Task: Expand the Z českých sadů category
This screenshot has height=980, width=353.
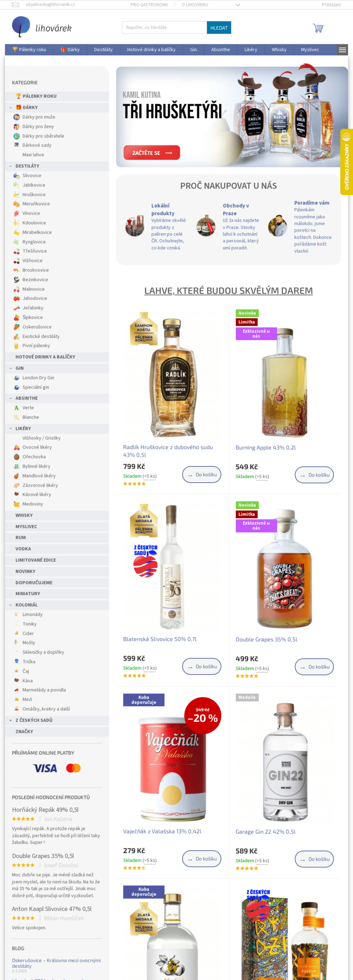Action: coord(11,720)
